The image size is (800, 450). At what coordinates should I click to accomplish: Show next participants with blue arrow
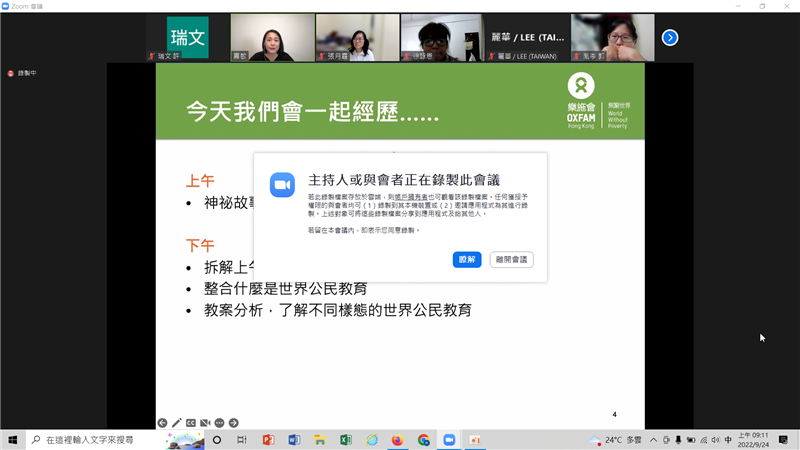click(670, 38)
